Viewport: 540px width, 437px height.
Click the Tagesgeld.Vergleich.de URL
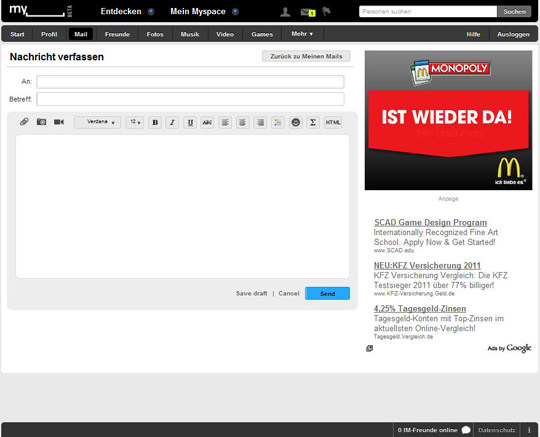[x=403, y=336]
